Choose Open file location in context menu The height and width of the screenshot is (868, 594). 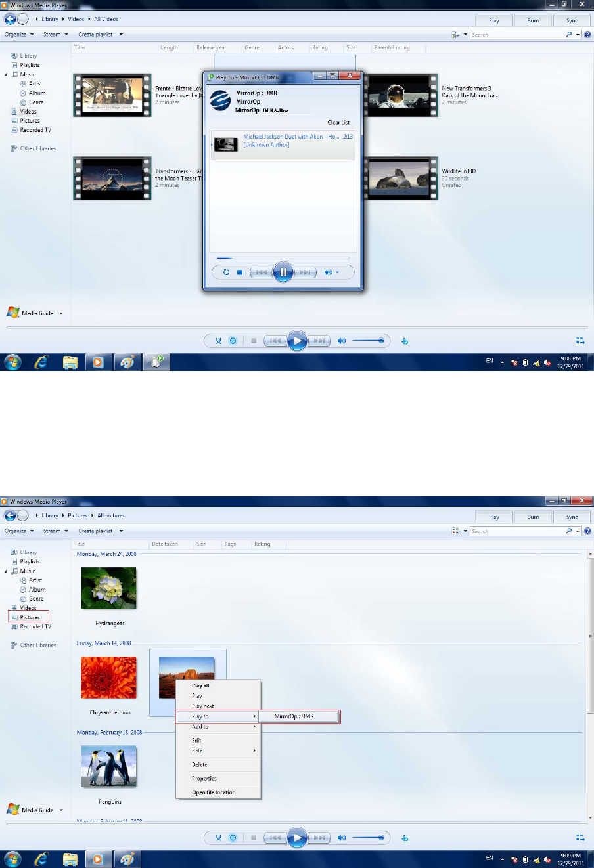click(218, 792)
